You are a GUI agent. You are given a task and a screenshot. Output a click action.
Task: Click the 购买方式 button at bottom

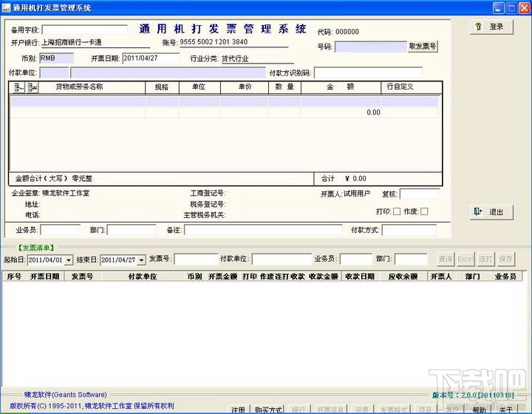pyautogui.click(x=268, y=410)
